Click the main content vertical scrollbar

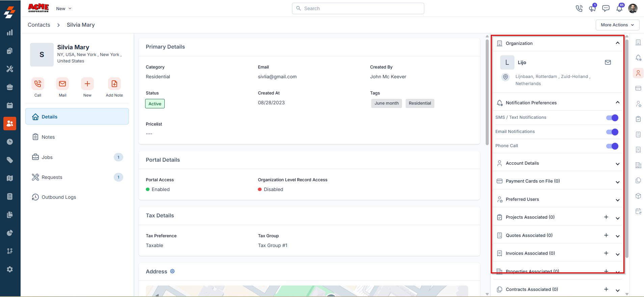[487, 92]
